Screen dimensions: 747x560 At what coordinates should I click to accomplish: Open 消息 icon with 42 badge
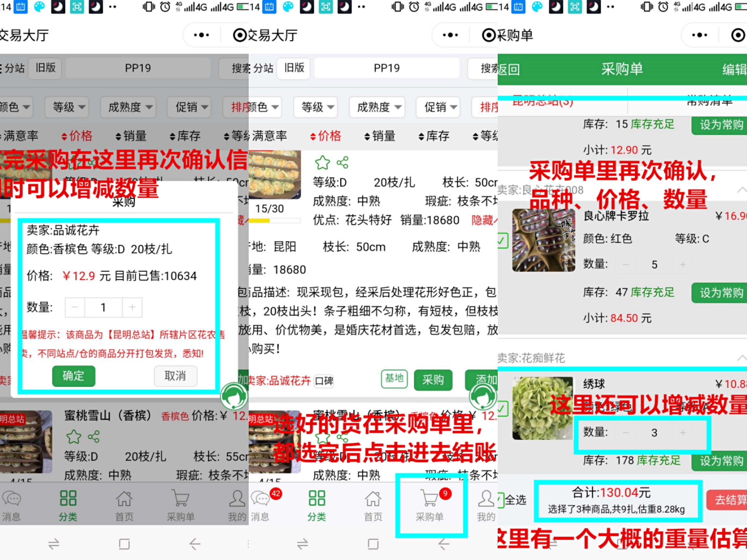[x=261, y=498]
